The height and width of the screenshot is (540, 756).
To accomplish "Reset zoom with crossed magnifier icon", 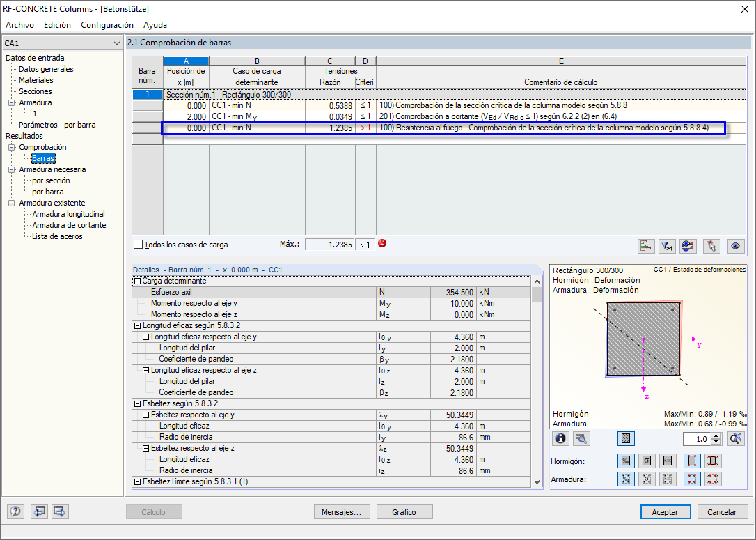I will (735, 439).
